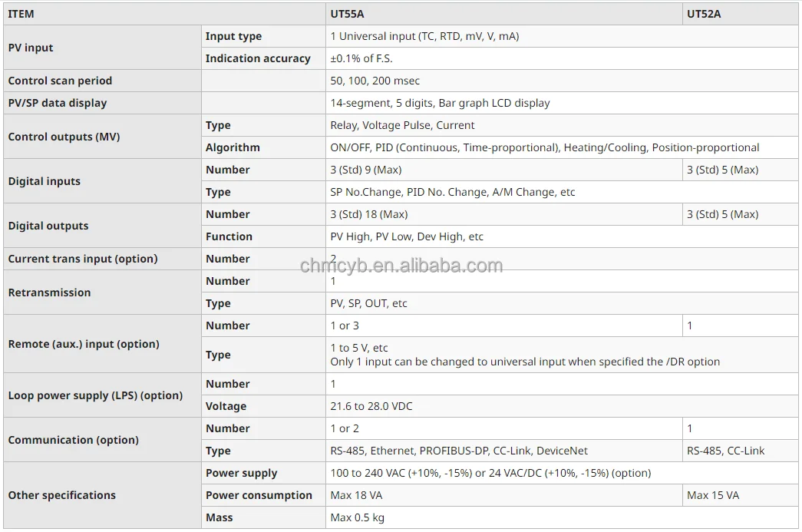Click the UT52A RS-485, CC-Link cell
Screen dimensions: 802x532
pyautogui.click(x=725, y=451)
